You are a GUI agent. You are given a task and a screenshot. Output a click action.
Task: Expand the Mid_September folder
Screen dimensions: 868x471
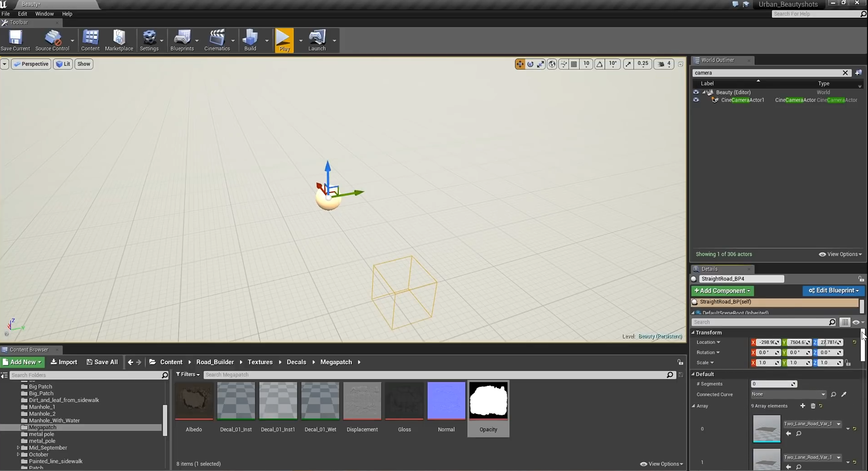pyautogui.click(x=18, y=448)
